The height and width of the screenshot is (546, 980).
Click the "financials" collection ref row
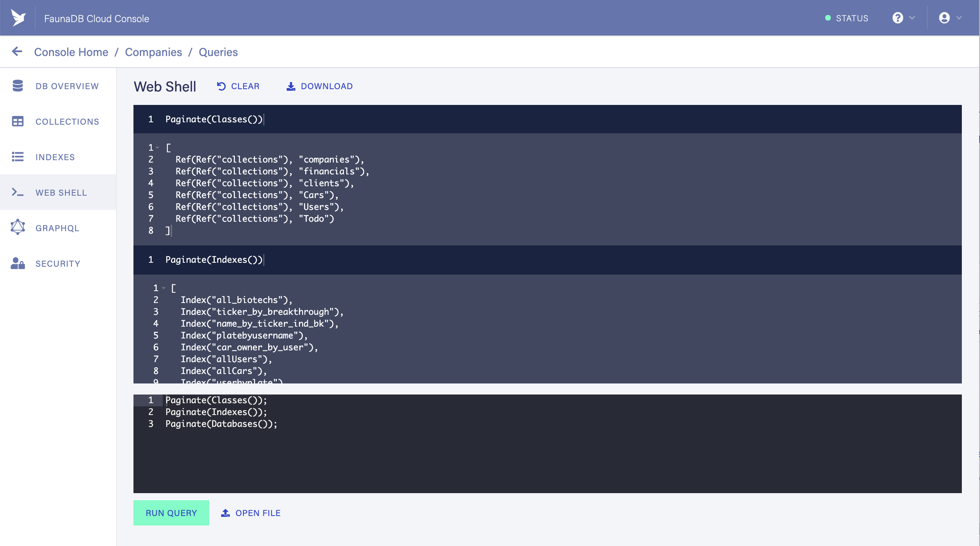pos(272,171)
